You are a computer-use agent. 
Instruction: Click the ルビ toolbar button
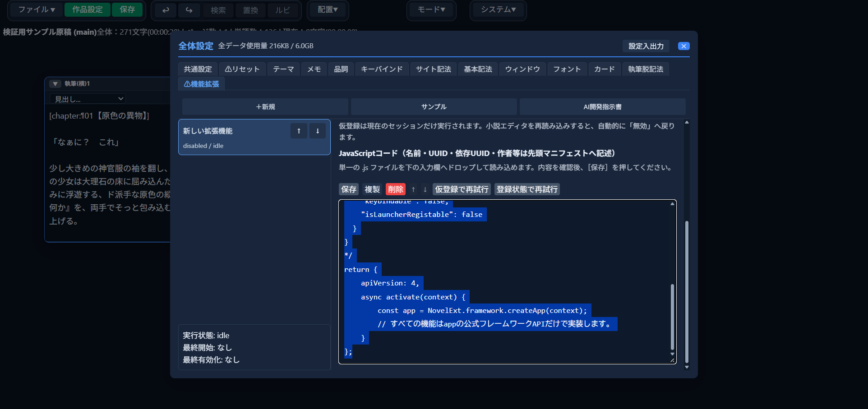tap(282, 10)
